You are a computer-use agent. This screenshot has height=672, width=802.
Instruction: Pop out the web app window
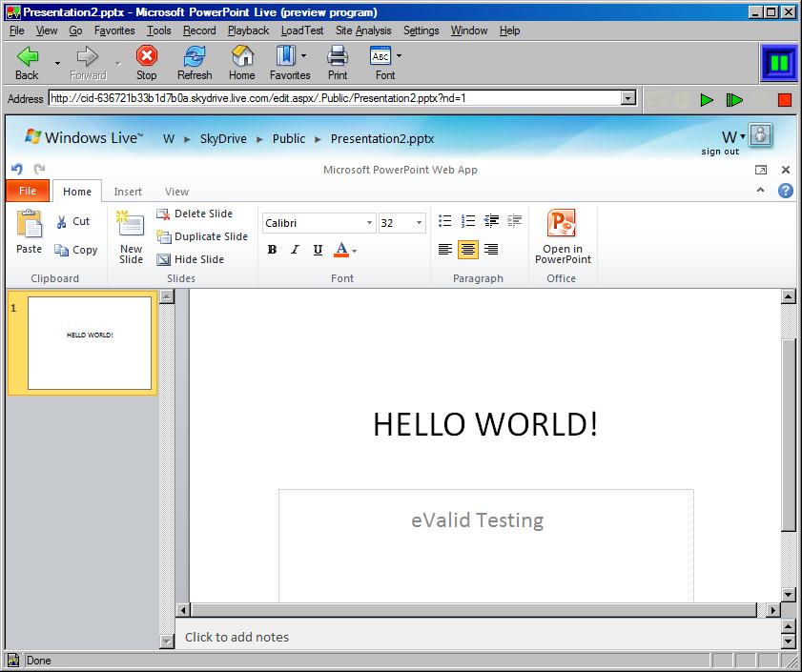(761, 170)
